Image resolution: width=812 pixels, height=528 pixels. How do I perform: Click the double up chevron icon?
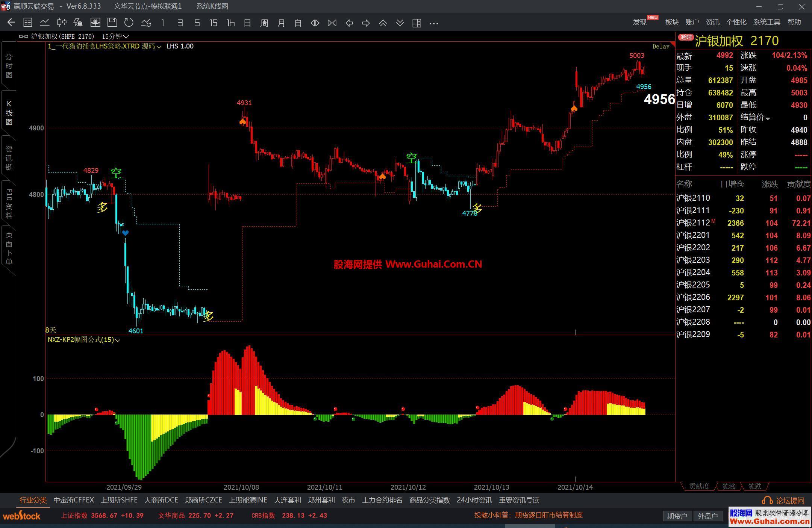click(383, 23)
